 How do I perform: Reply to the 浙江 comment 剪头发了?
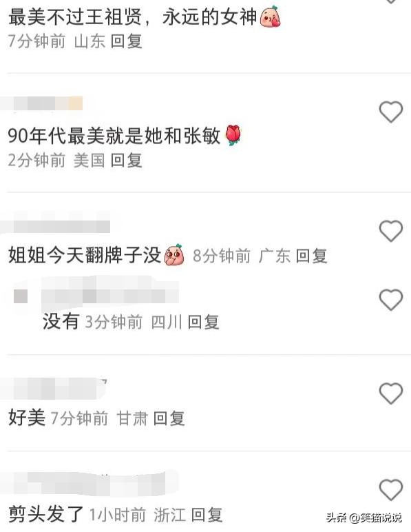(207, 515)
